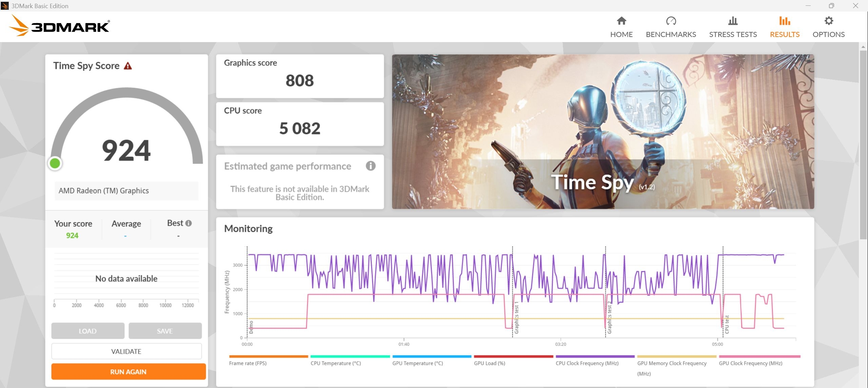
Task: Toggle GPU Load (%) legend series
Action: tap(489, 363)
